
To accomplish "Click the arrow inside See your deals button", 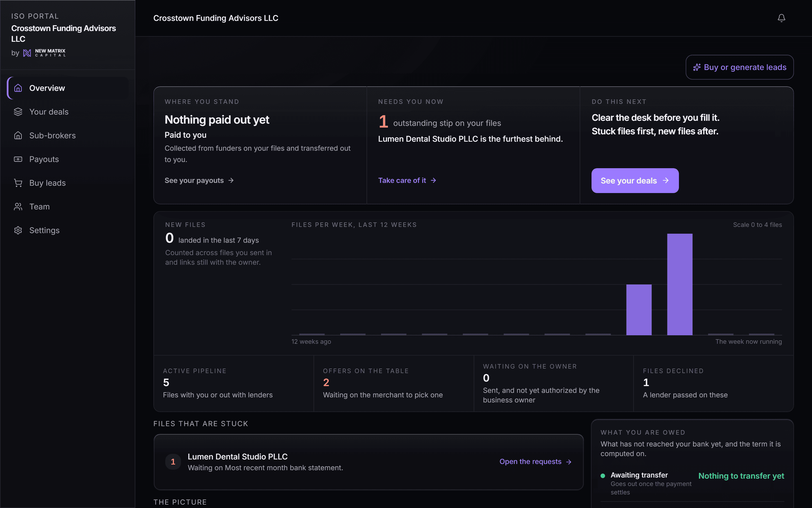I will [x=666, y=180].
